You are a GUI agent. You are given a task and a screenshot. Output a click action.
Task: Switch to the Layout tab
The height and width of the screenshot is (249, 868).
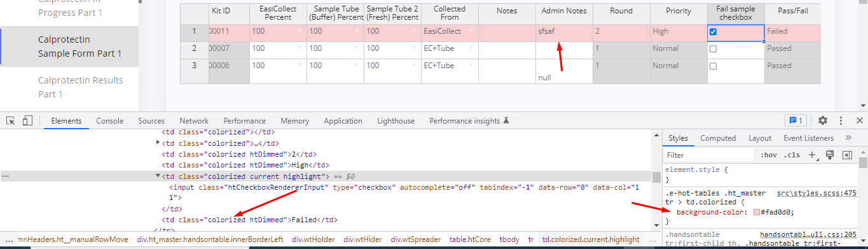[760, 138]
